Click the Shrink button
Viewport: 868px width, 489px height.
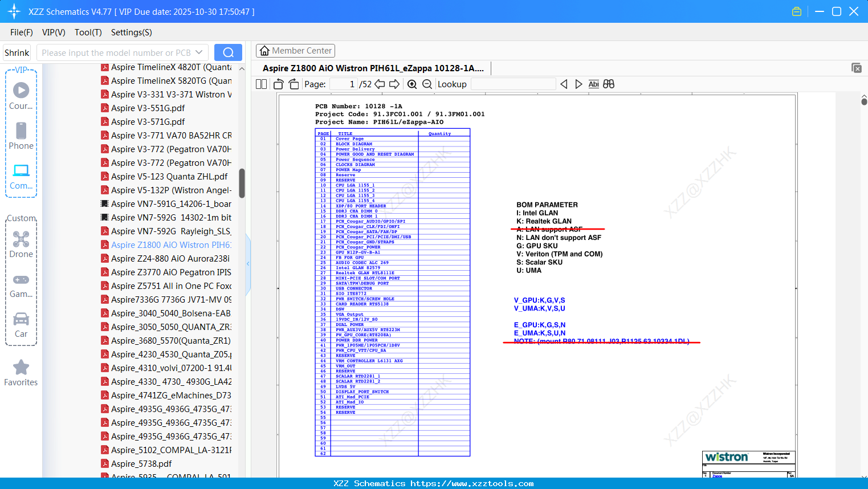(17, 52)
